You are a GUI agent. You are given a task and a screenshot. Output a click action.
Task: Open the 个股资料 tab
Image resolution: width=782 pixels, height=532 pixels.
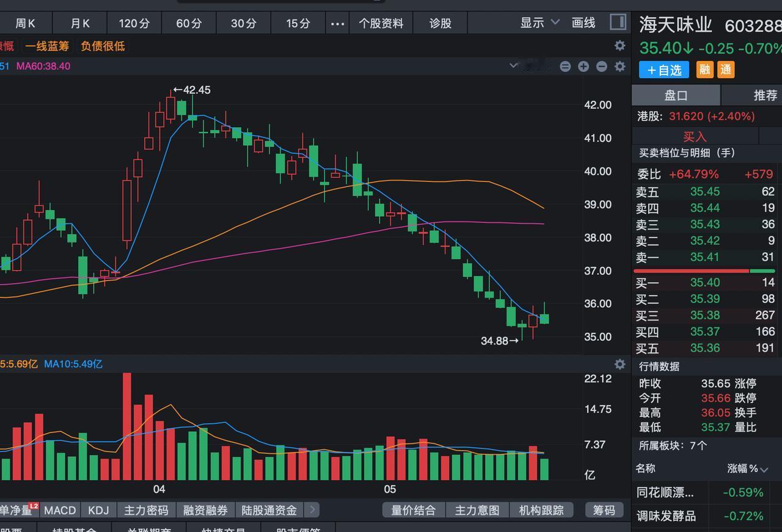(x=381, y=23)
